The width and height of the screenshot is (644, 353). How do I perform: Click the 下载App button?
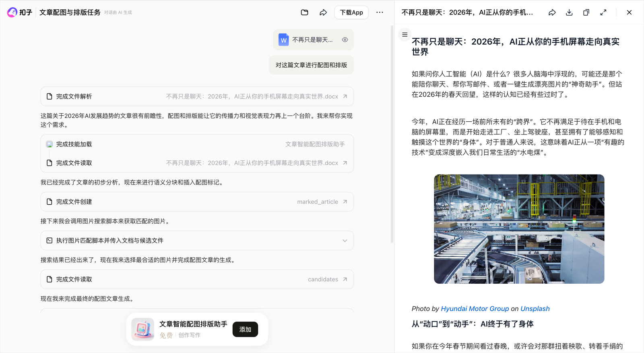coord(351,12)
